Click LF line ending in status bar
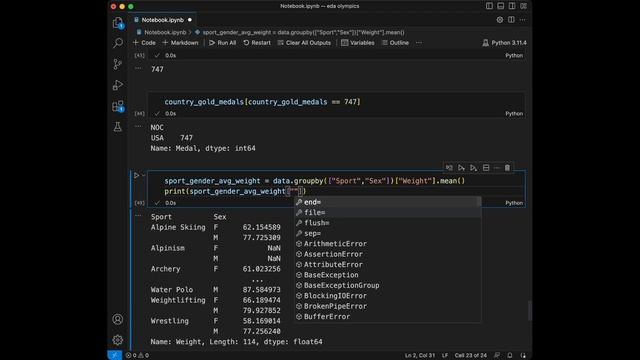This screenshot has width=640, height=360. point(445,355)
